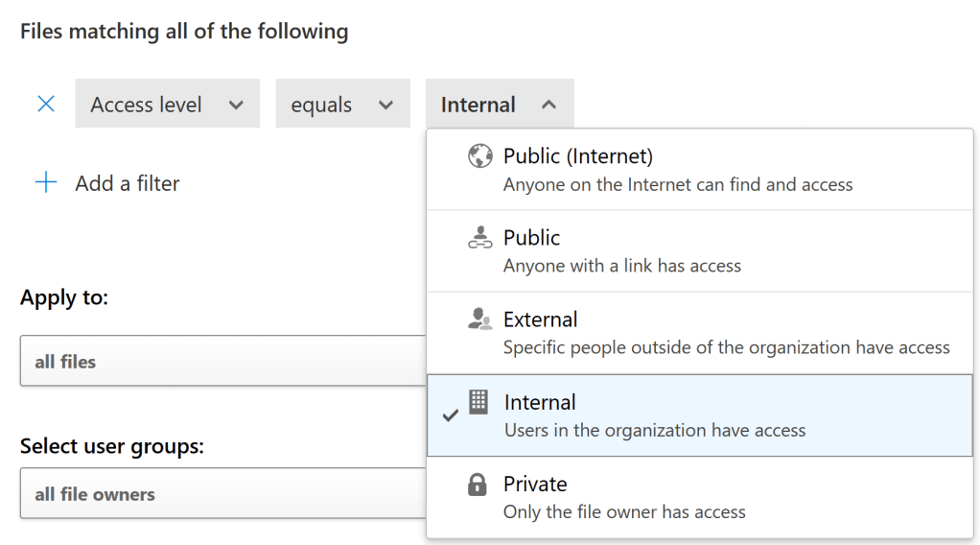This screenshot has height=545, width=980.
Task: Click the padlock icon beside Private
Action: click(x=478, y=485)
